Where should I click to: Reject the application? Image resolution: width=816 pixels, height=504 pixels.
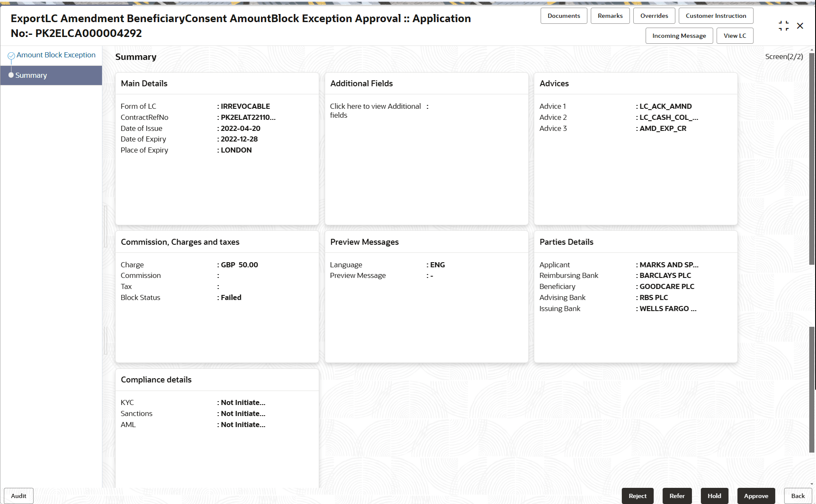(637, 496)
